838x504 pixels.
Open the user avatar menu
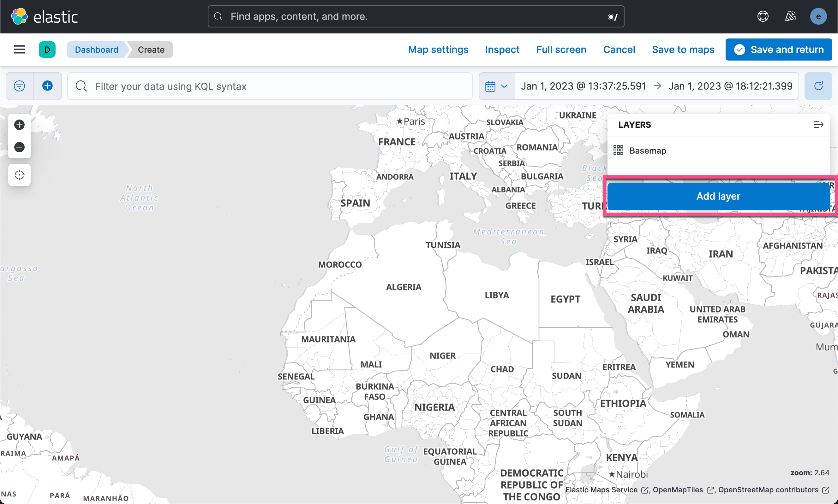coord(818,16)
